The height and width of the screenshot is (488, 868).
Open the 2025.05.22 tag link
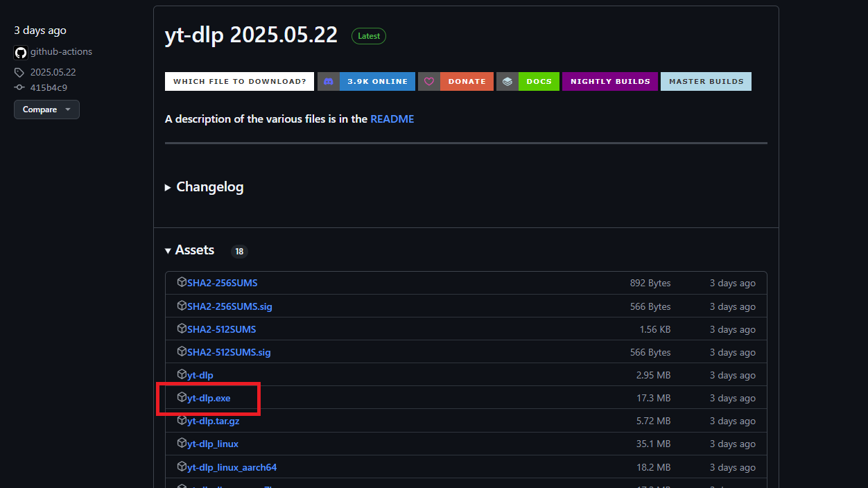(x=53, y=72)
